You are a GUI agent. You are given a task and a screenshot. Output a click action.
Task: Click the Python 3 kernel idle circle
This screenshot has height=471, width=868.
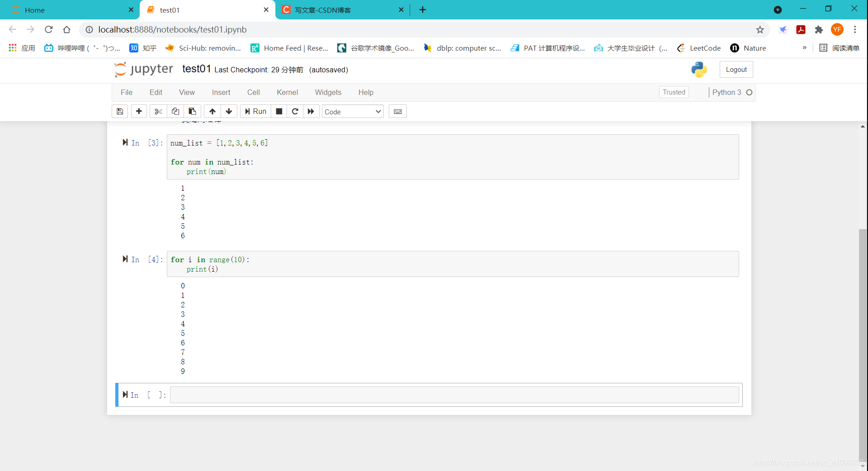pos(749,92)
